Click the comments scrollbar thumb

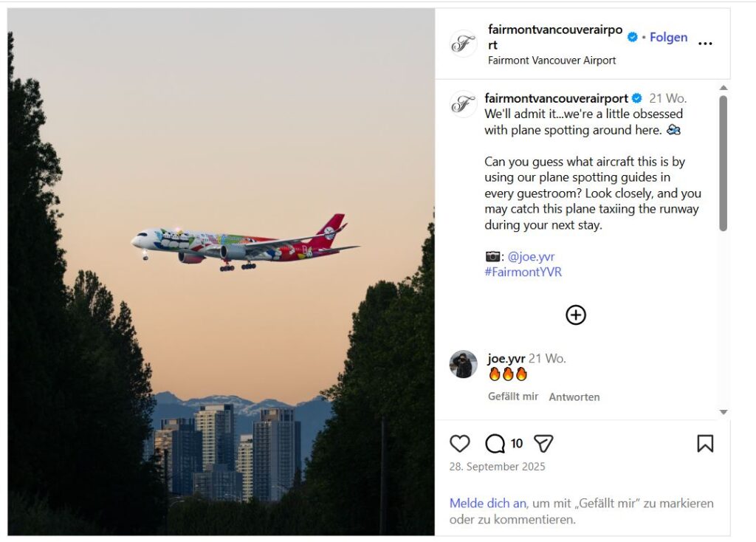click(x=724, y=163)
